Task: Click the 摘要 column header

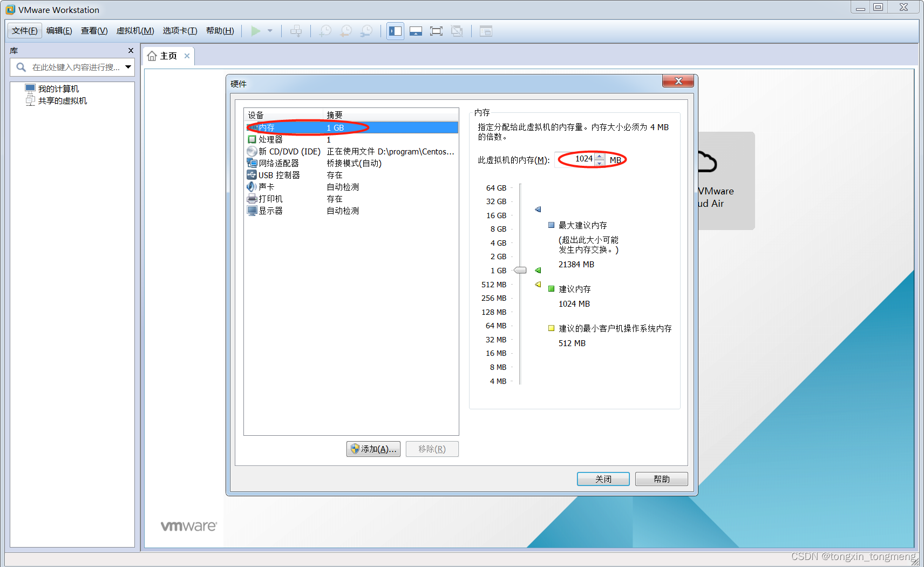Action: 391,115
